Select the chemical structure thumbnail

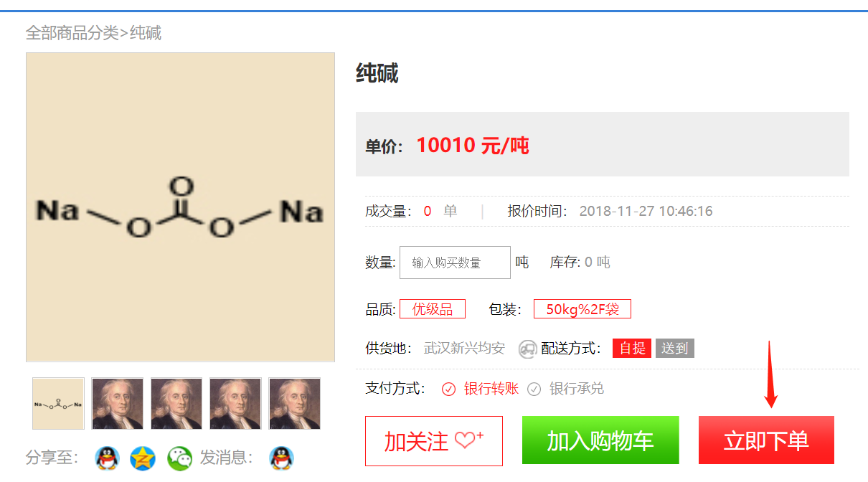tap(58, 404)
